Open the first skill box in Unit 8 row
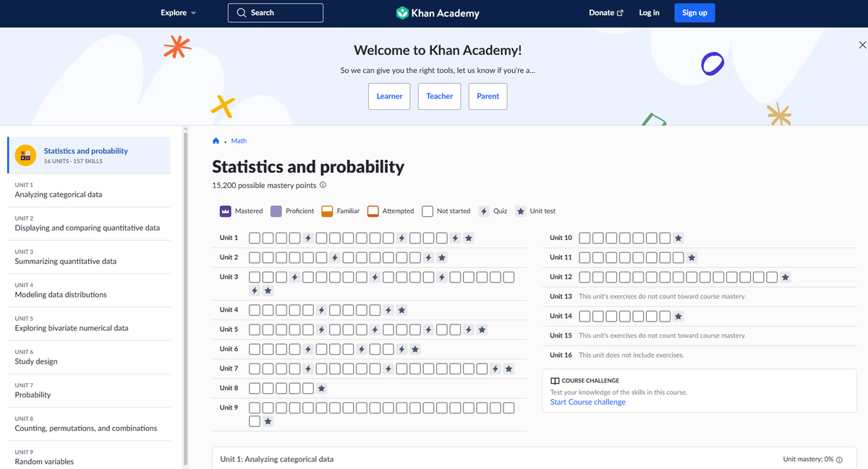The height and width of the screenshot is (469, 868). pyautogui.click(x=255, y=388)
